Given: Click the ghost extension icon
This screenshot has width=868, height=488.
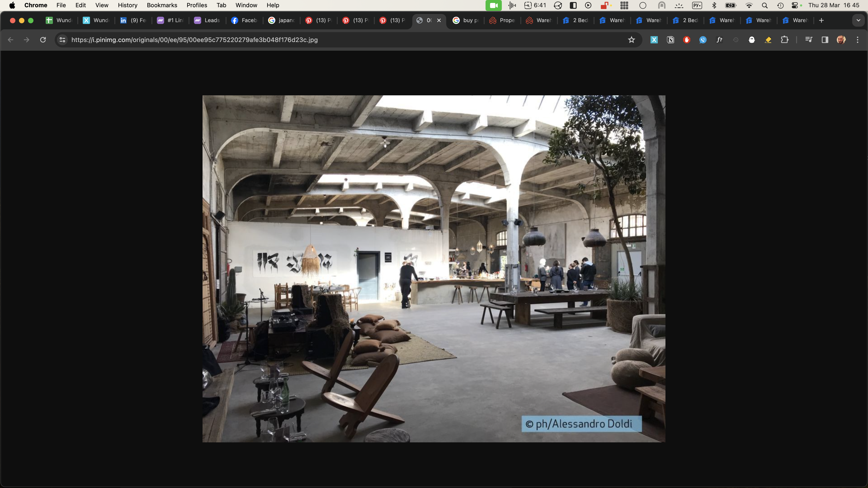Looking at the screenshot, I should pyautogui.click(x=752, y=40).
